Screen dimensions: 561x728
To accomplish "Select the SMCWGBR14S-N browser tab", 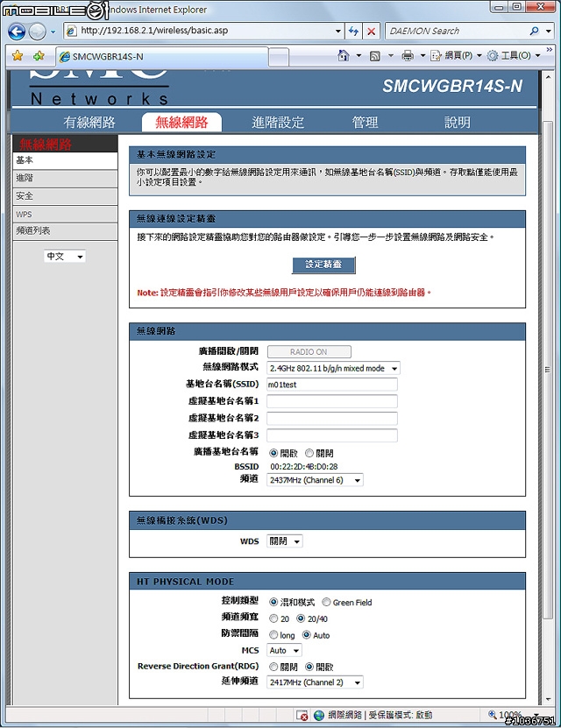I will [x=161, y=57].
